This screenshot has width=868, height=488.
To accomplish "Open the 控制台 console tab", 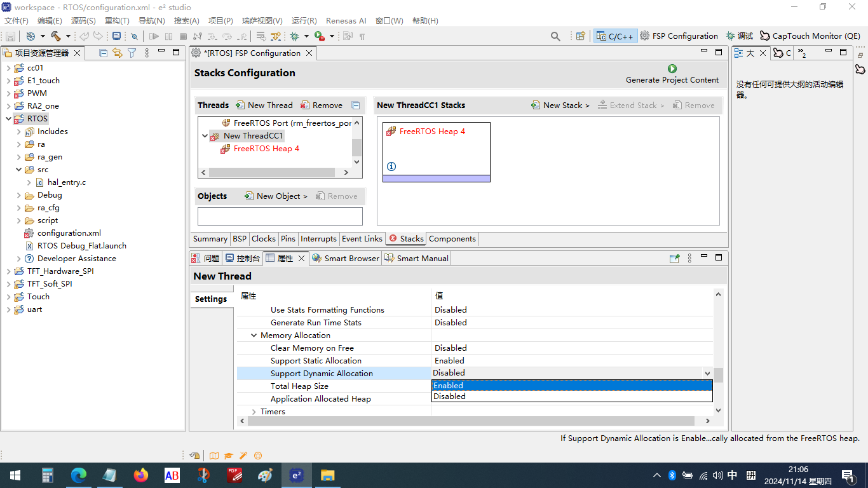I will pos(242,258).
